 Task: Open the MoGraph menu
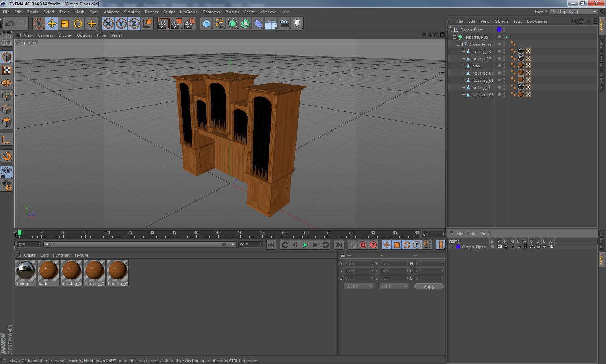(x=189, y=12)
